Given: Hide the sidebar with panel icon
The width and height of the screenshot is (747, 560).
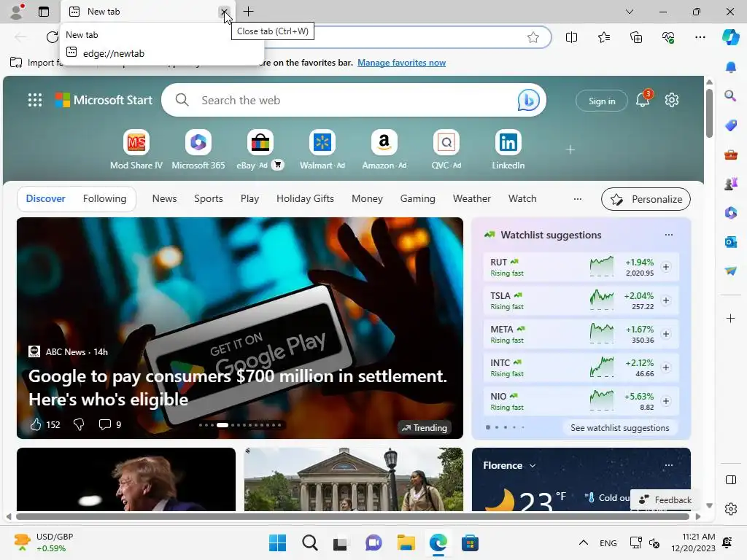Looking at the screenshot, I should (731, 480).
